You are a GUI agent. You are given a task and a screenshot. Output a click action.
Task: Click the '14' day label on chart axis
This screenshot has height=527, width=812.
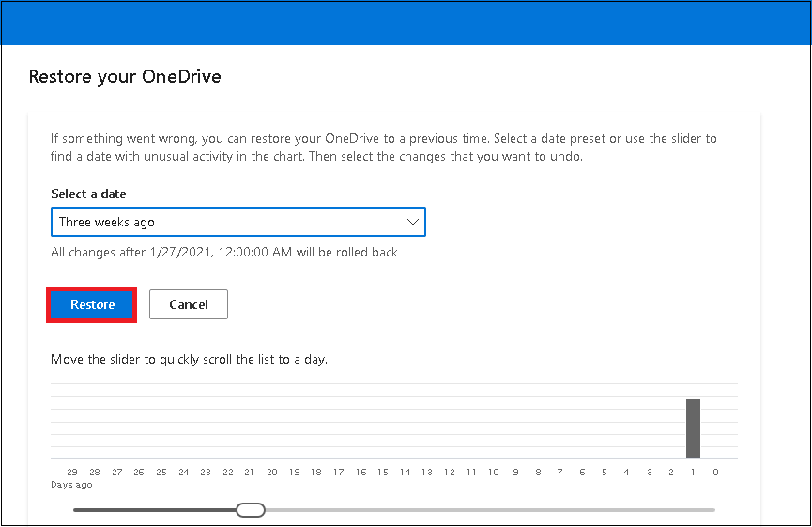pyautogui.click(x=405, y=473)
